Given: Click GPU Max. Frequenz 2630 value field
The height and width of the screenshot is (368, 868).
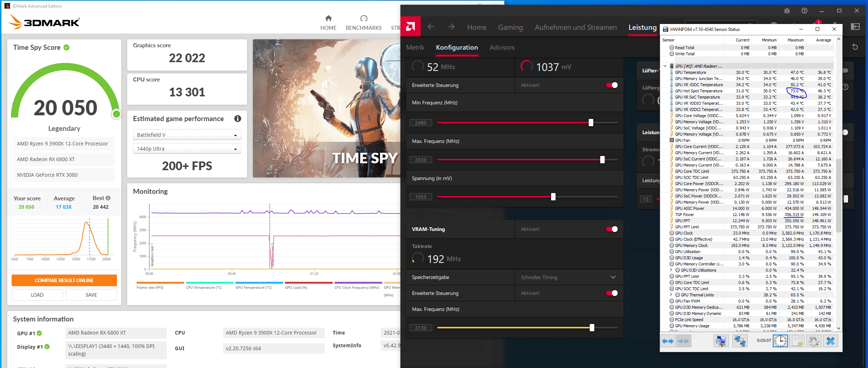Looking at the screenshot, I should [421, 160].
